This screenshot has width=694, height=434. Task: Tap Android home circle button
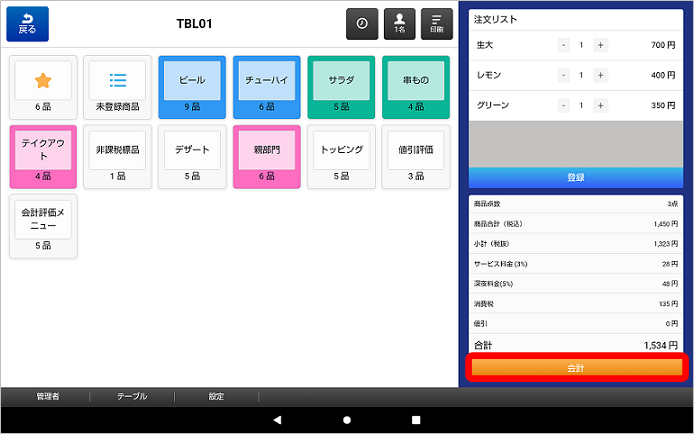point(347,419)
